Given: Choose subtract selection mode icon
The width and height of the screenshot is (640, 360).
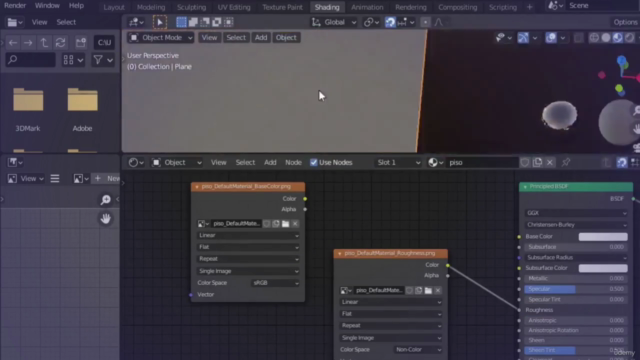Looking at the screenshot, I should point(205,22).
